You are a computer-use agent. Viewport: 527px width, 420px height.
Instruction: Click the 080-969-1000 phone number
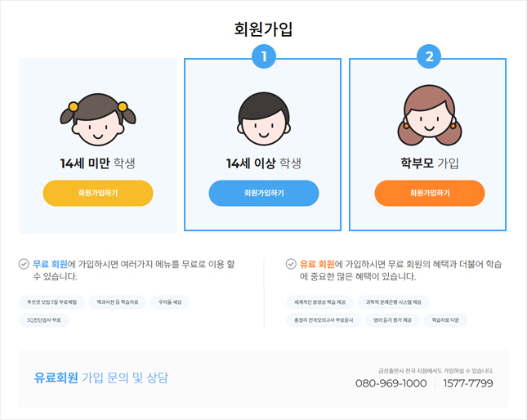click(391, 383)
